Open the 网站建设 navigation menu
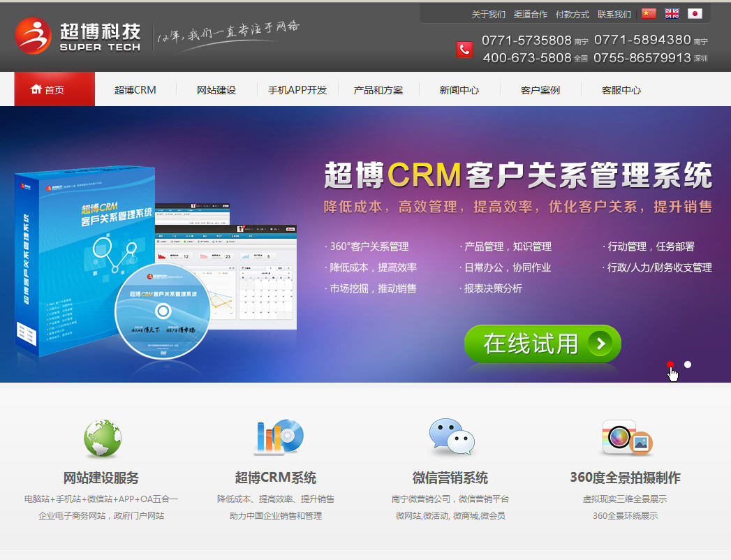Screen dimensions: 731x560 tap(216, 89)
